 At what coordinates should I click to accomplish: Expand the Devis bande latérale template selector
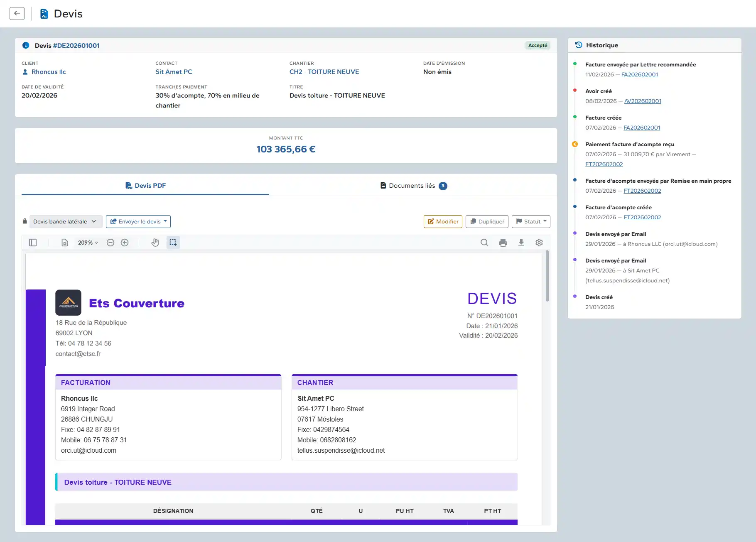65,221
